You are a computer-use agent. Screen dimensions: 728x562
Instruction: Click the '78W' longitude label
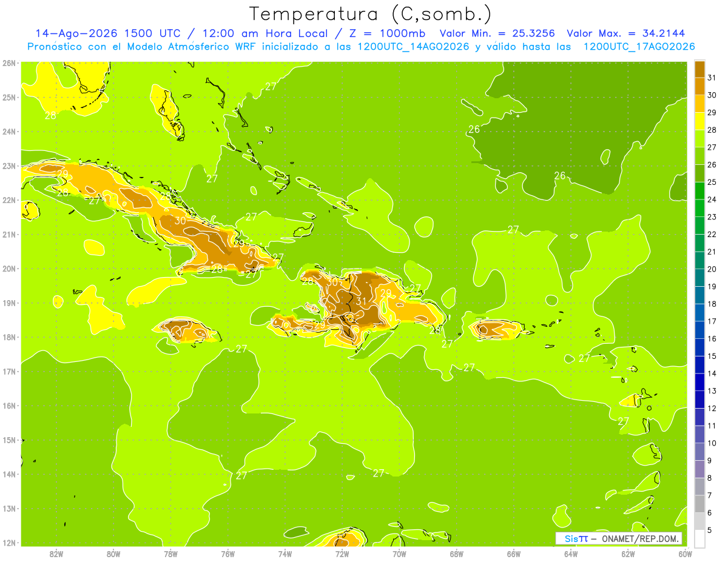(170, 554)
